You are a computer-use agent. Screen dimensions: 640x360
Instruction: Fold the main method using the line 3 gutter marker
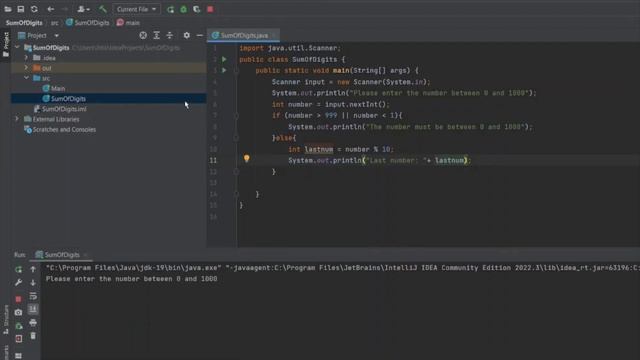pos(236,71)
